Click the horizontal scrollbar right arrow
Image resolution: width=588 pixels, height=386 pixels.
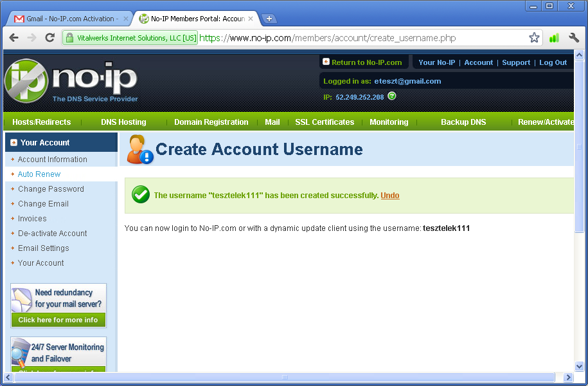click(x=568, y=377)
